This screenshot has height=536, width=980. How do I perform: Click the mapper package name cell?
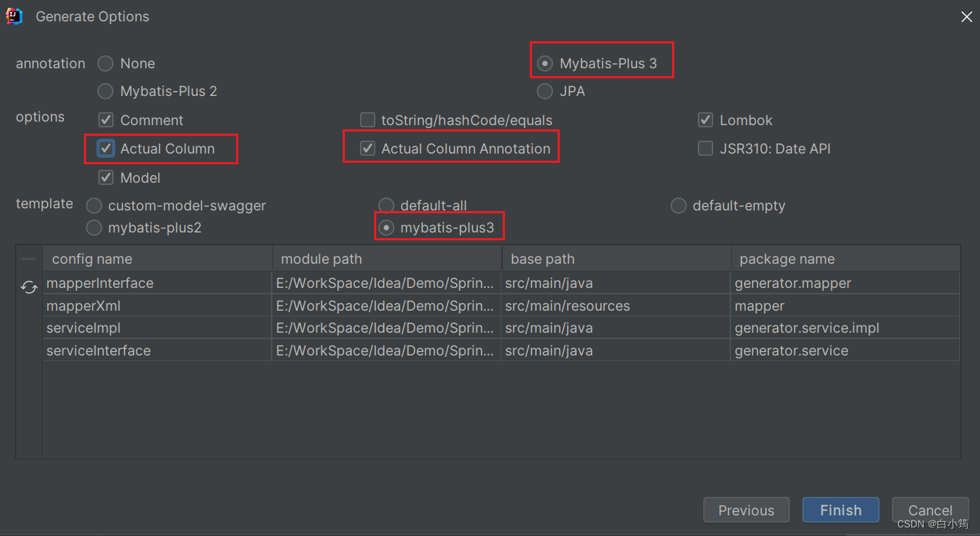(846, 306)
